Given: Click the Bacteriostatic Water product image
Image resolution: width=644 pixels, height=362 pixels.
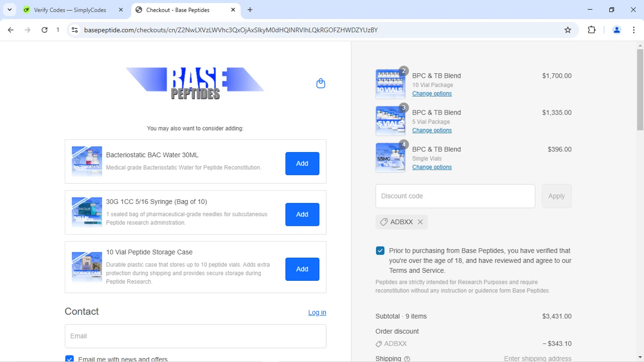Looking at the screenshot, I should 87,161.
